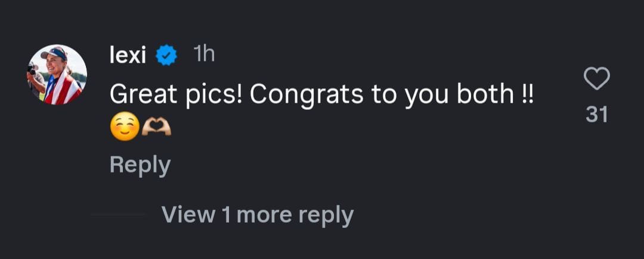Viewport: 644px width, 259px height.
Task: Like lexi's comment with the heart icon
Action: tap(596, 79)
